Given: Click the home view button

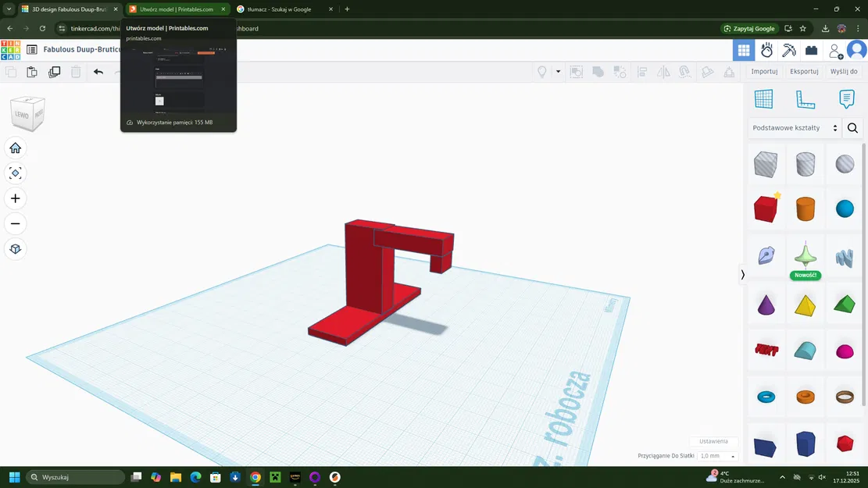Looking at the screenshot, I should pos(16,148).
